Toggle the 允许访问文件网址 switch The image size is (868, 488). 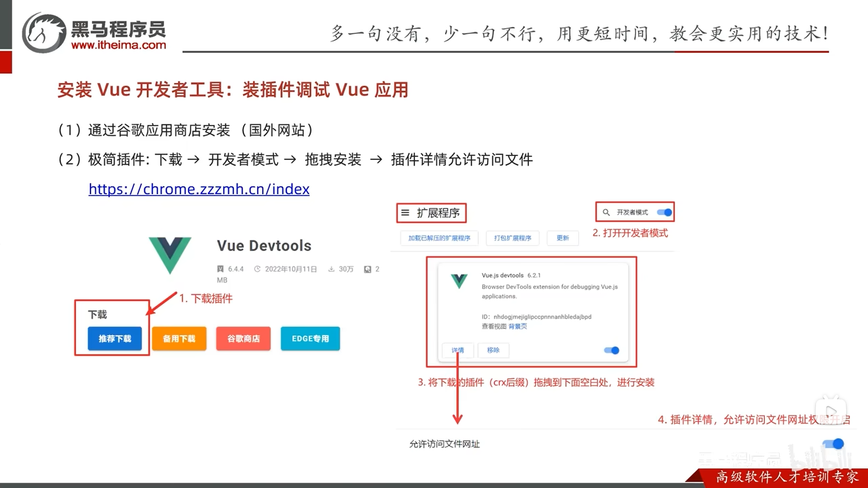[x=834, y=444]
